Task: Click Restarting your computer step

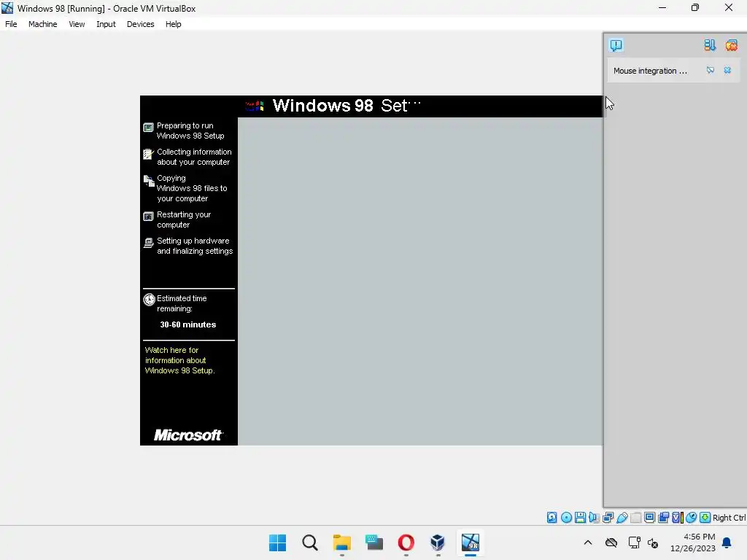Action: (x=183, y=219)
